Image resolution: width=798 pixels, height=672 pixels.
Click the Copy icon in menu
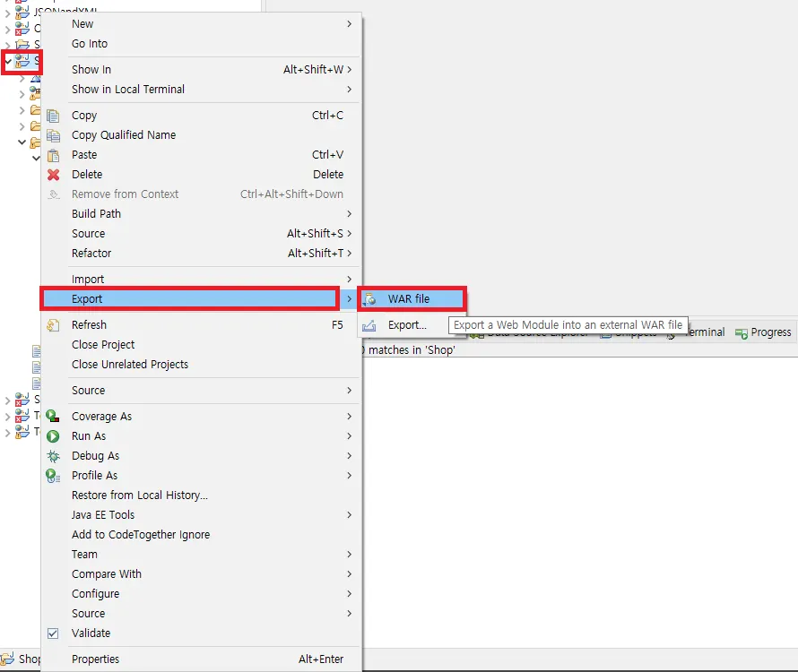pyautogui.click(x=53, y=116)
